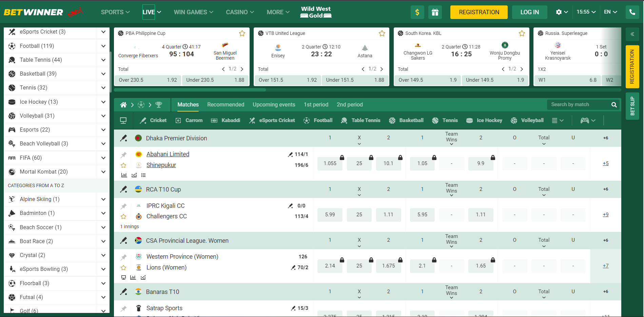Screen dimensions: 644x317
Task: Click the dollar payments icon
Action: coord(417,12)
